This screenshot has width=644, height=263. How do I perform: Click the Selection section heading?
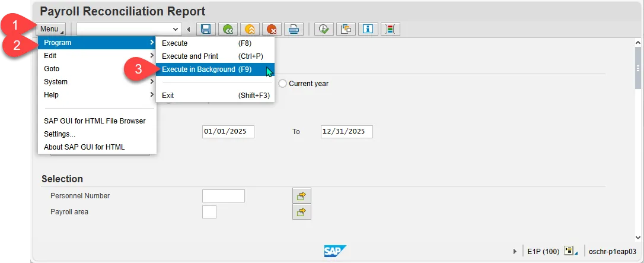click(x=62, y=179)
